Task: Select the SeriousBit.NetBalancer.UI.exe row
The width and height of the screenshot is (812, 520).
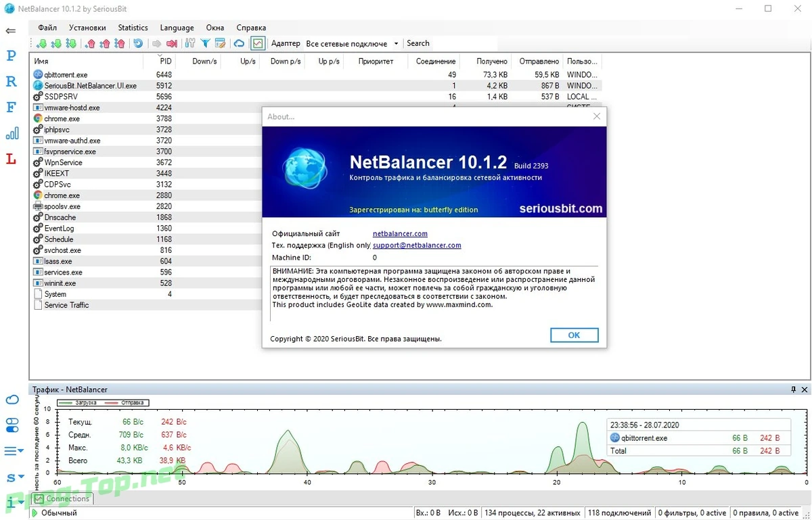Action: tap(316, 86)
